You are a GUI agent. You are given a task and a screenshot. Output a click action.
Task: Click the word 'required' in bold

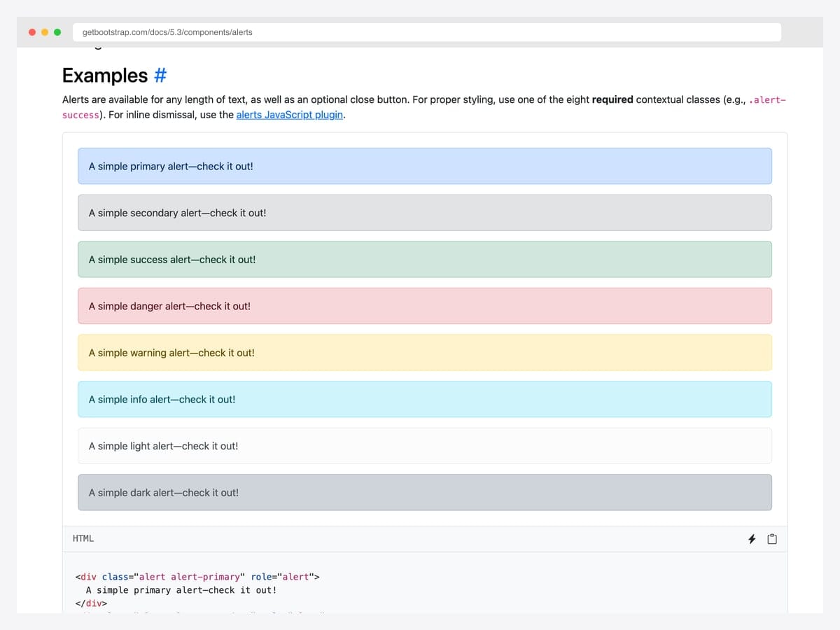click(612, 99)
